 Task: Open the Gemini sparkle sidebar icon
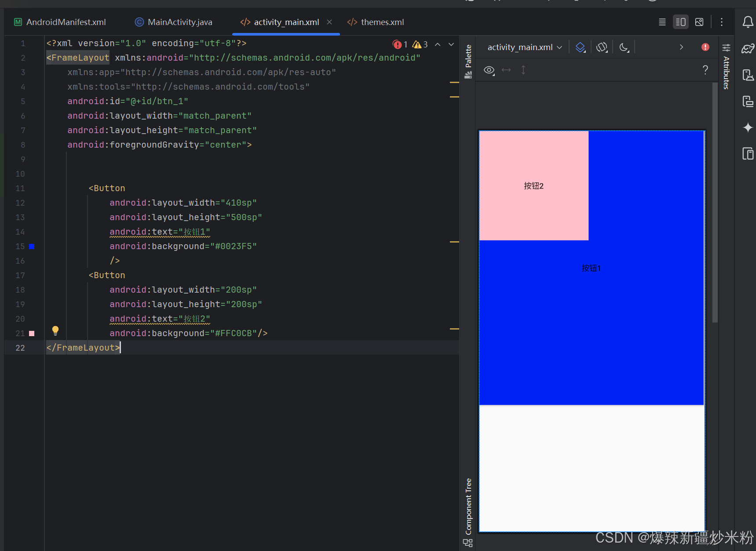(x=748, y=128)
